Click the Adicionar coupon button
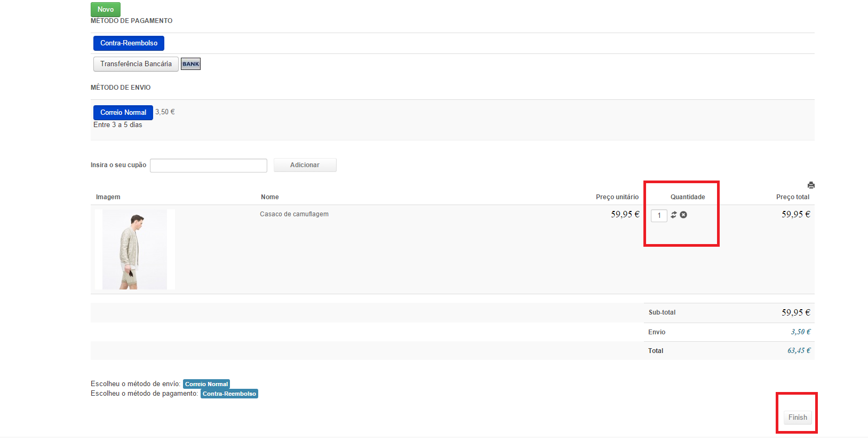Image resolution: width=868 pixels, height=439 pixels. tap(305, 165)
